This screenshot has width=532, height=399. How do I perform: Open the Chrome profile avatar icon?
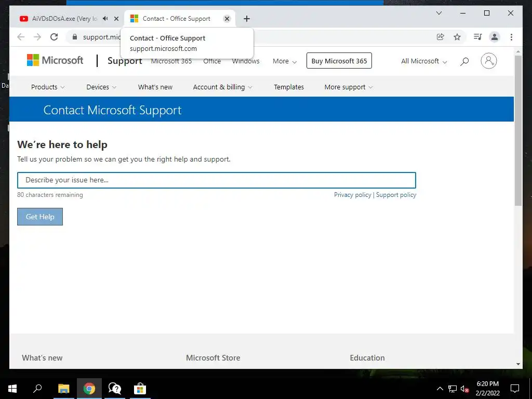pyautogui.click(x=495, y=37)
